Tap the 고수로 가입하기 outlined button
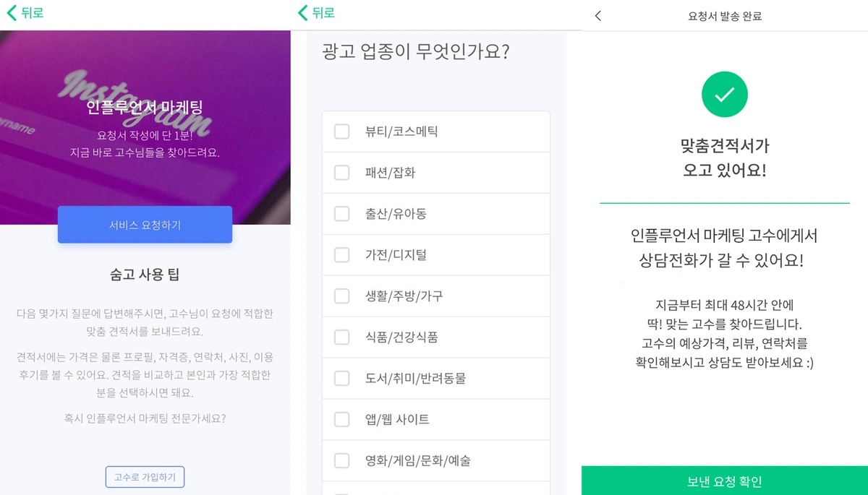868x495 pixels. [145, 477]
